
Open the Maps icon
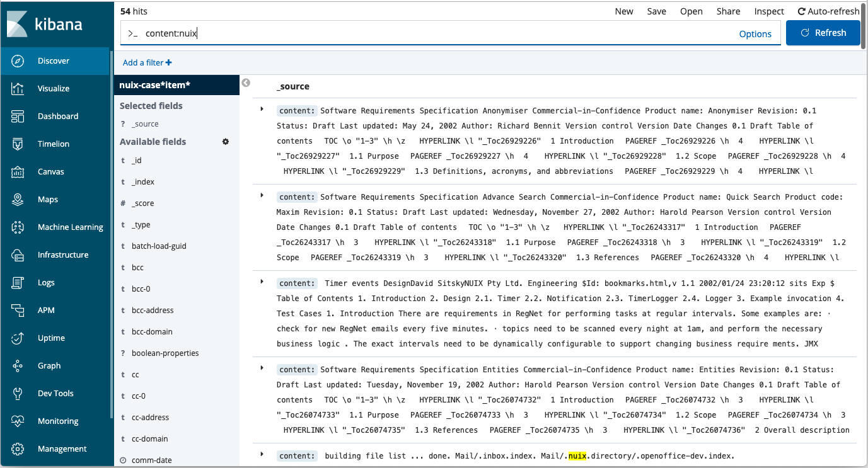(x=18, y=200)
